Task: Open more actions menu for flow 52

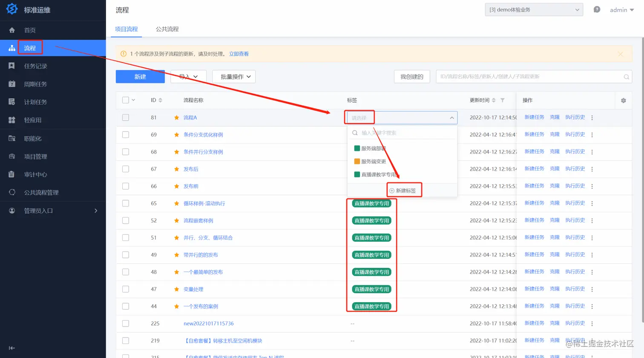Action: (x=592, y=221)
